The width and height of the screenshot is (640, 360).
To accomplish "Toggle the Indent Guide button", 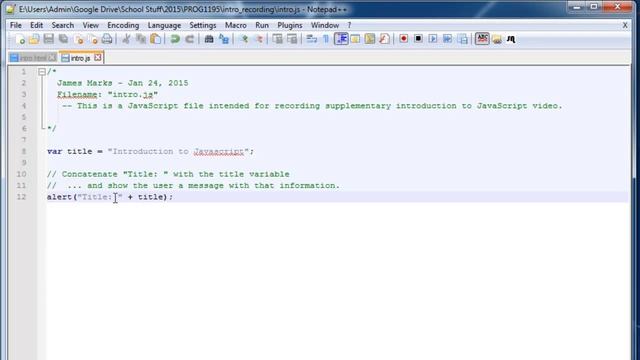I will coord(341,39).
